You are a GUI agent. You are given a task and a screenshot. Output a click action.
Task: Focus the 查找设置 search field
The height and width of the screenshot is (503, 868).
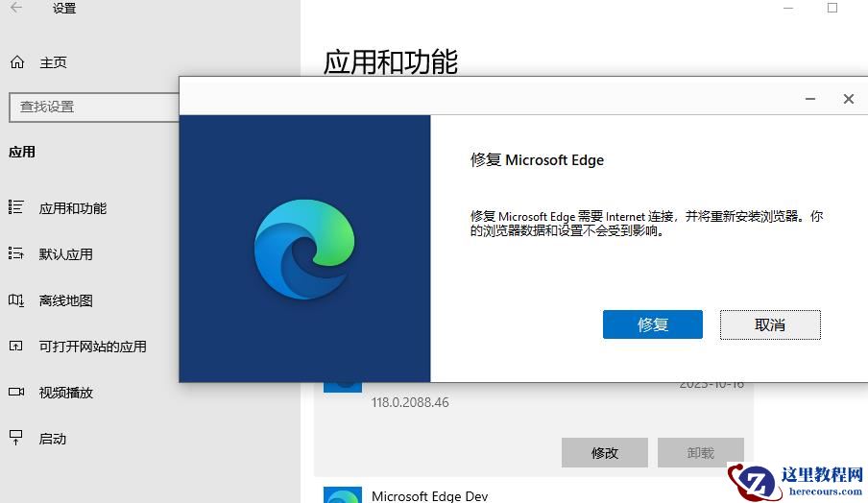[94, 107]
